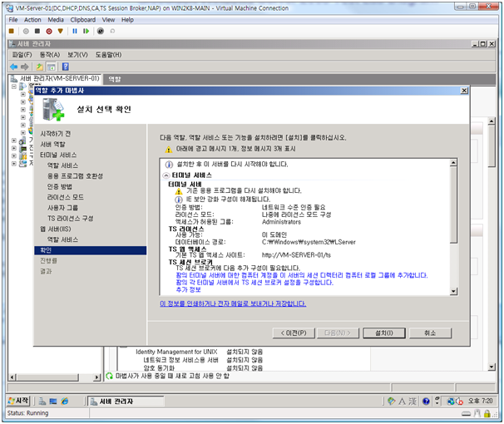This screenshot has height=424, width=504.
Task: Shut down the VM with the red power icon
Action: pos(49,31)
